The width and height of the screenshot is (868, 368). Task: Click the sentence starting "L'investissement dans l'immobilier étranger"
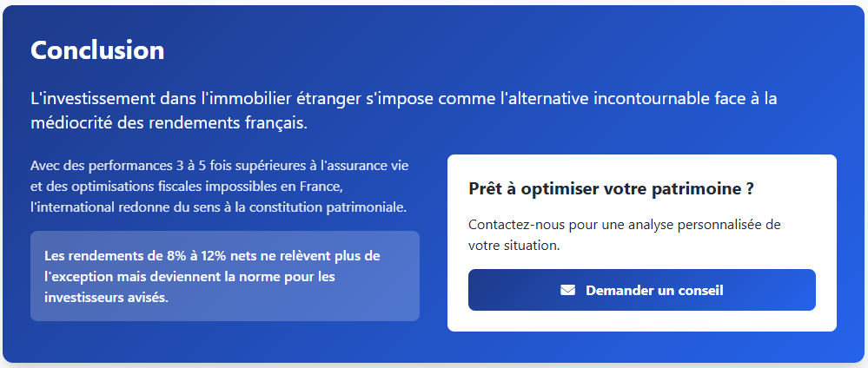(x=261, y=98)
